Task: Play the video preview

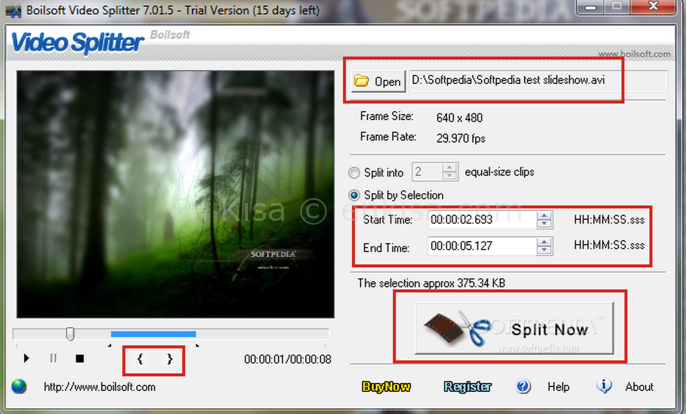Action: 26,358
